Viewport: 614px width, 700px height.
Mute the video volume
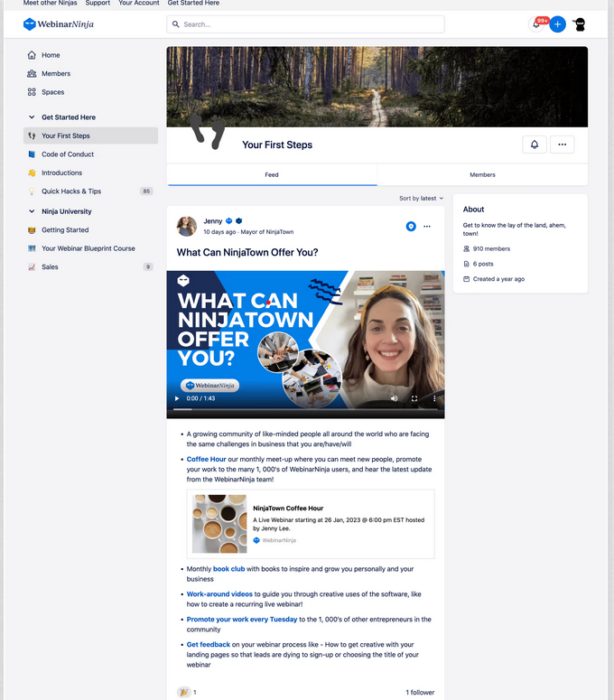coord(394,398)
